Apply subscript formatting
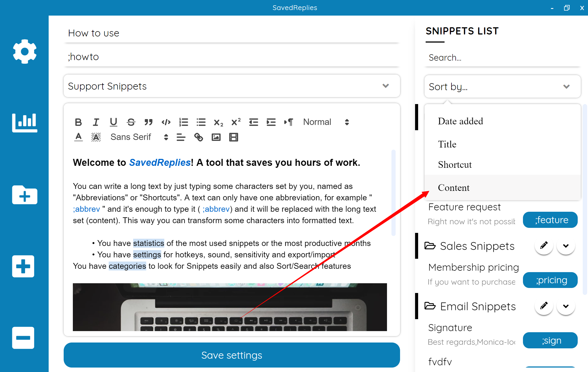588x372 pixels. [219, 122]
